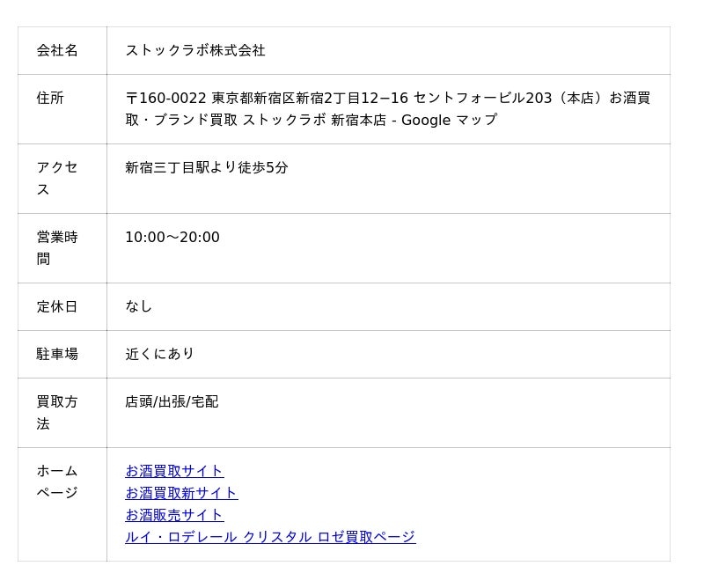
Task: Click the 10:00〜20:00 business hours text
Action: click(x=172, y=238)
